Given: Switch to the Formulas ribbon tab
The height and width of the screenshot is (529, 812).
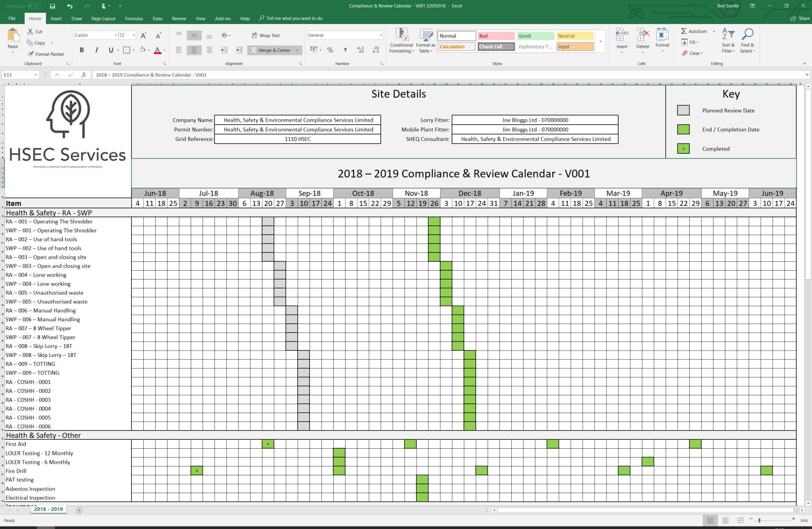Looking at the screenshot, I should (134, 18).
